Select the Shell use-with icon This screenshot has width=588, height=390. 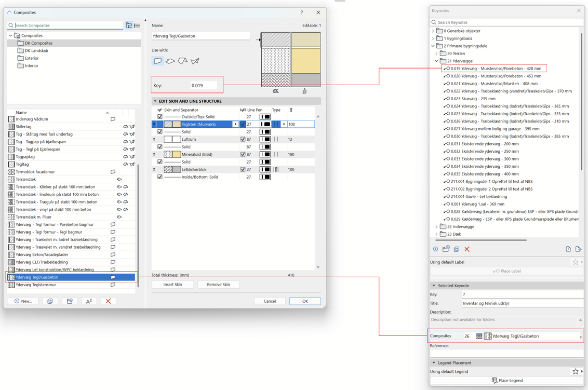pos(195,61)
